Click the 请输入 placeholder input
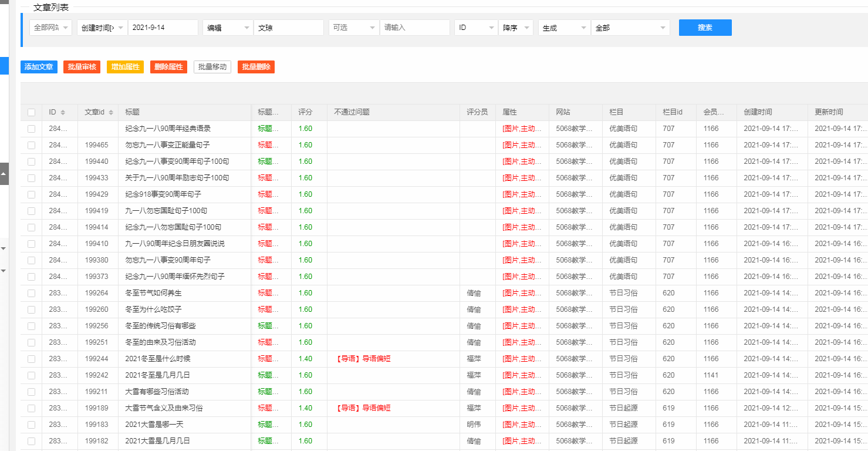Image resolution: width=868 pixels, height=451 pixels. click(x=415, y=28)
